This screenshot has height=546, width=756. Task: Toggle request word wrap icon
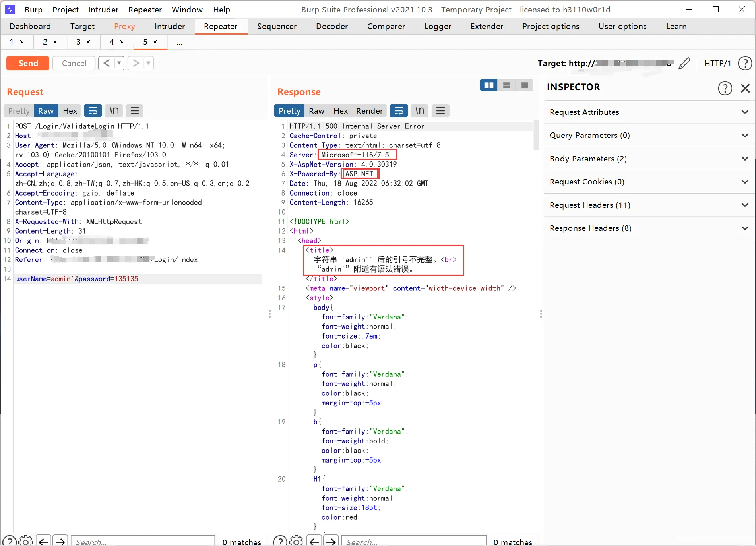(x=93, y=111)
